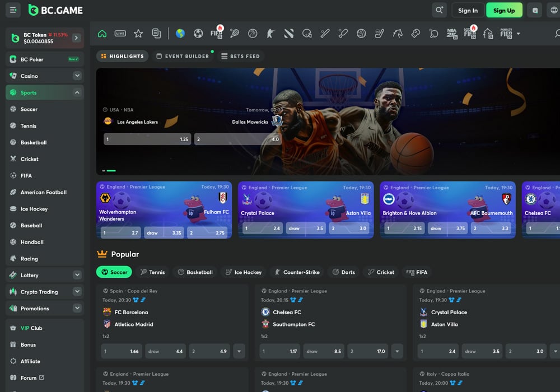Activate the Darts filter chip
The width and height of the screenshot is (560, 392).
click(x=343, y=272)
